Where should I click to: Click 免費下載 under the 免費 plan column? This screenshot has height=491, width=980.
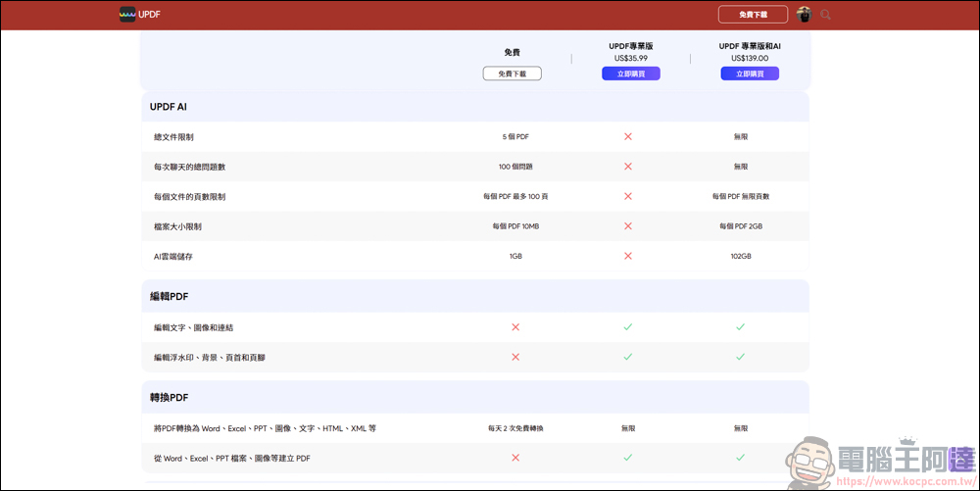[512, 74]
